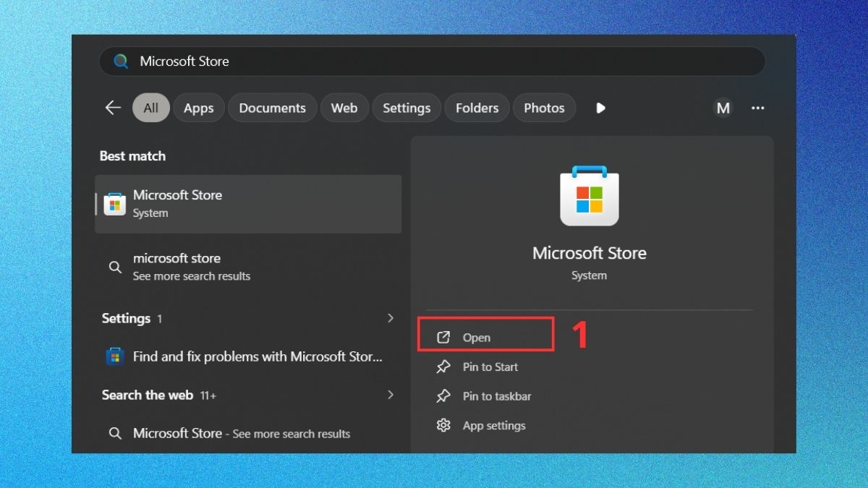868x488 pixels.
Task: Click the Settings section heading
Action: click(126, 318)
